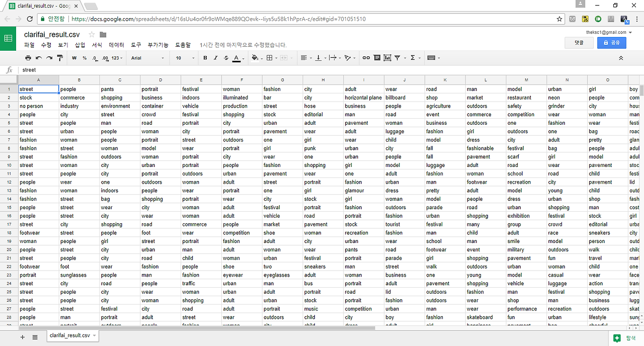The height and width of the screenshot is (346, 644).
Task: Toggle strikethrough formatting
Action: (226, 58)
